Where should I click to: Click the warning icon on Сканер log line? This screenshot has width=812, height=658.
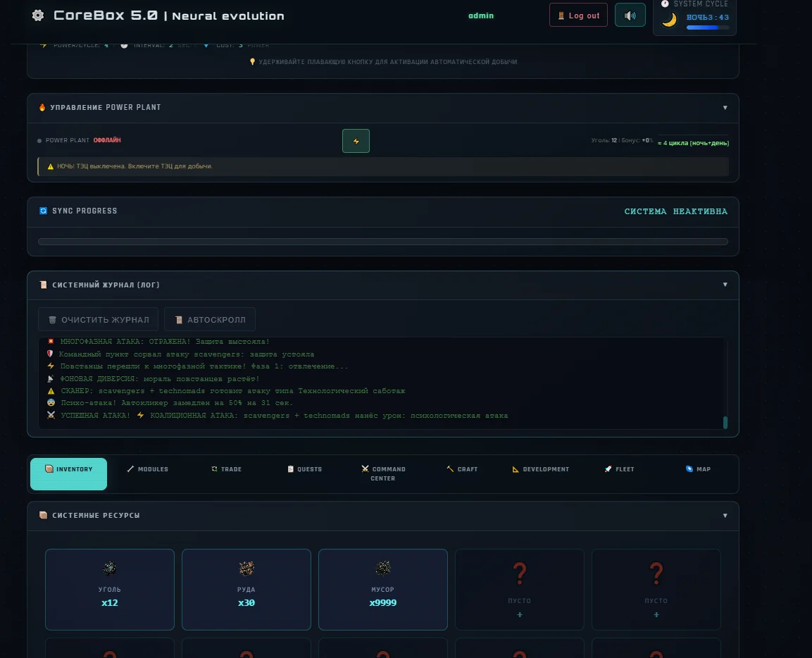[x=51, y=391]
